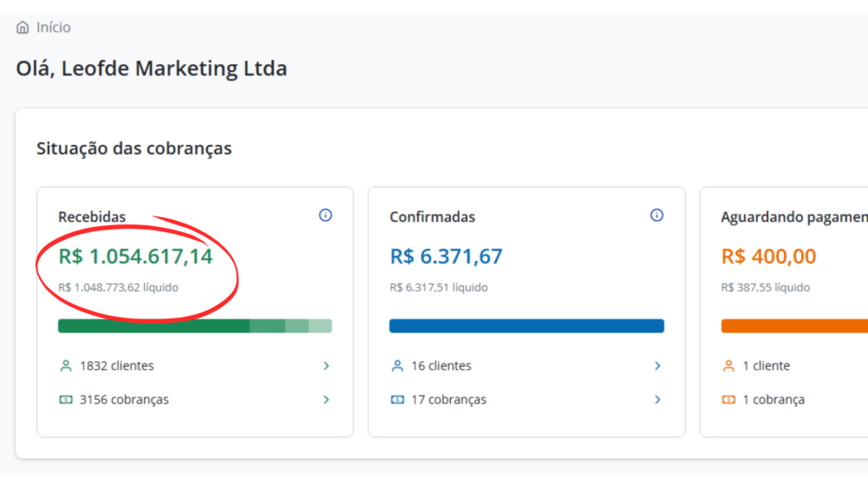Expand the 1832 clientes row chevron
Image resolution: width=868 pixels, height=488 pixels.
pyautogui.click(x=326, y=366)
